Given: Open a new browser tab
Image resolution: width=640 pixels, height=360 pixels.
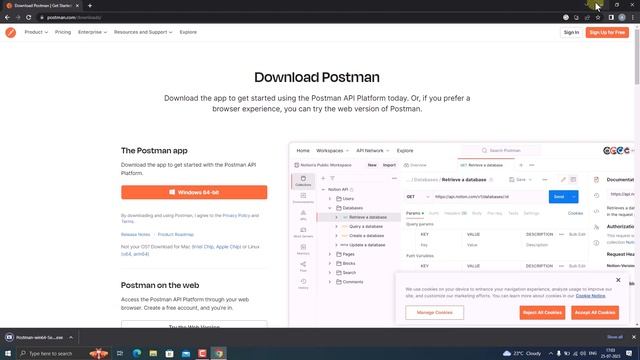Looking at the screenshot, I should click(x=90, y=6).
